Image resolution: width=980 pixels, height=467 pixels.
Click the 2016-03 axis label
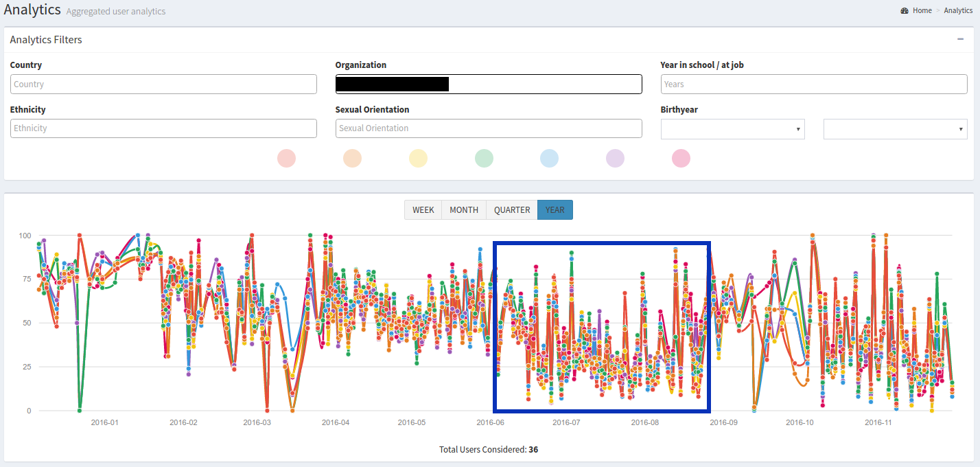coord(257,422)
